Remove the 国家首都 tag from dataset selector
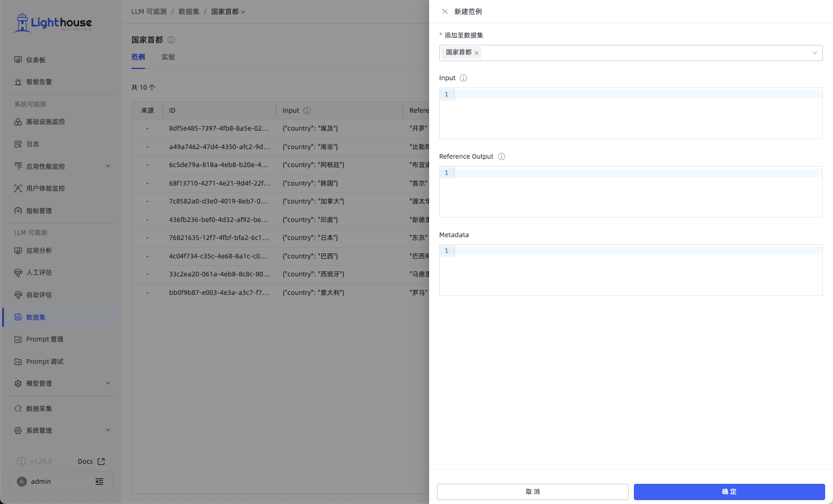Screen dimensions: 833x504 coord(476,53)
